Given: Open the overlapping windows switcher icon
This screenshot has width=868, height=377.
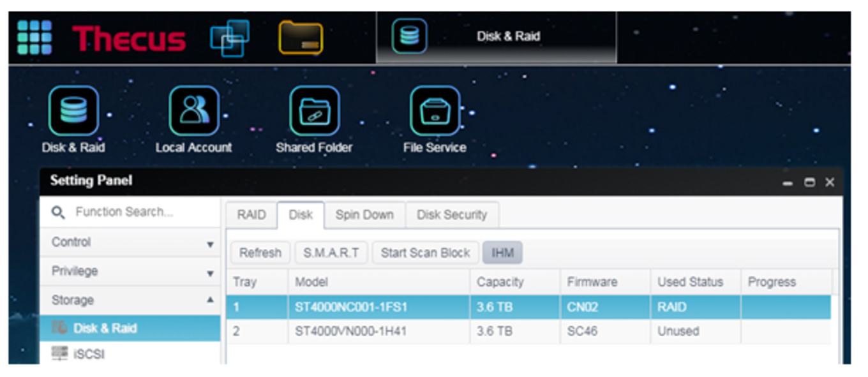Looking at the screenshot, I should (x=230, y=38).
